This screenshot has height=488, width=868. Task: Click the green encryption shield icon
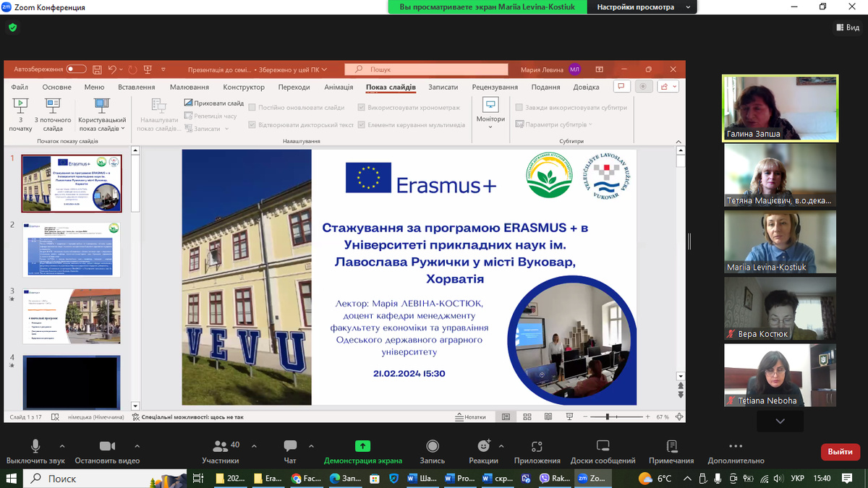tap(12, 27)
